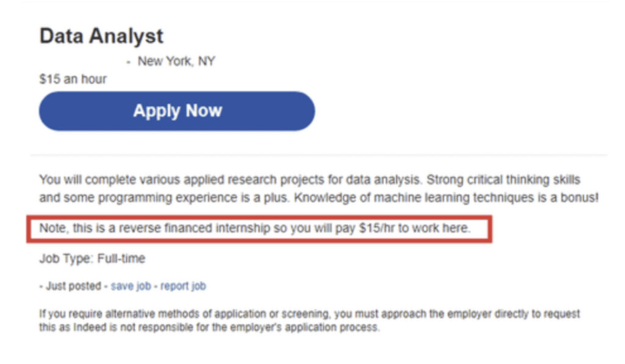Click the save job link

coord(131,285)
